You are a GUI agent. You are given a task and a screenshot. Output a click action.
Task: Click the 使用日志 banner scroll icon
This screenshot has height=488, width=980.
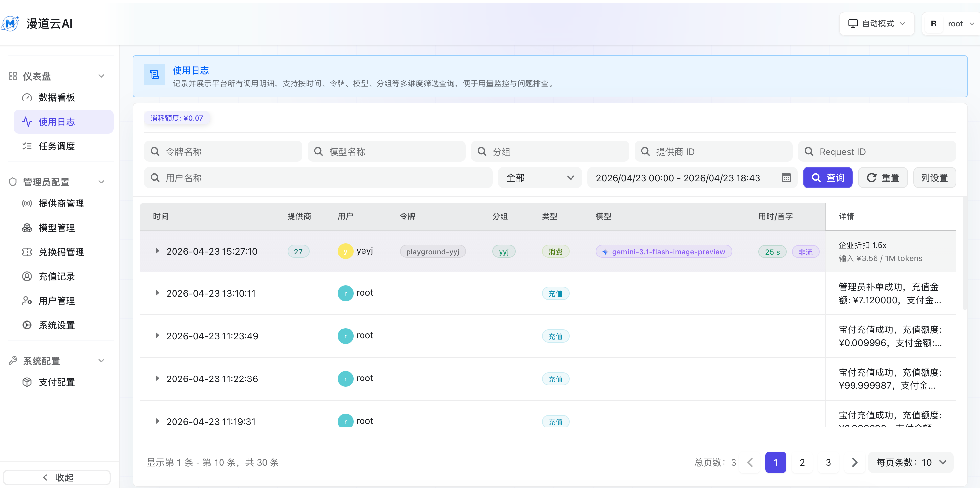point(154,74)
